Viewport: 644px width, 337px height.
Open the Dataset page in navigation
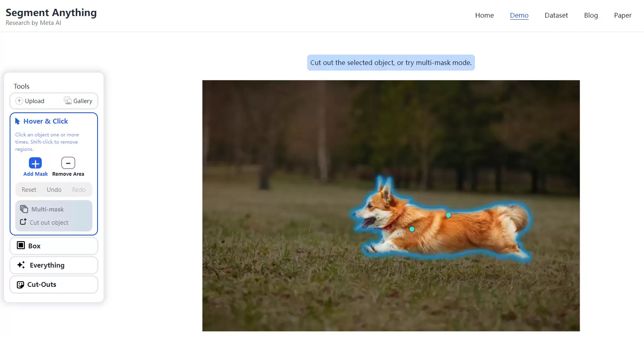point(556,15)
